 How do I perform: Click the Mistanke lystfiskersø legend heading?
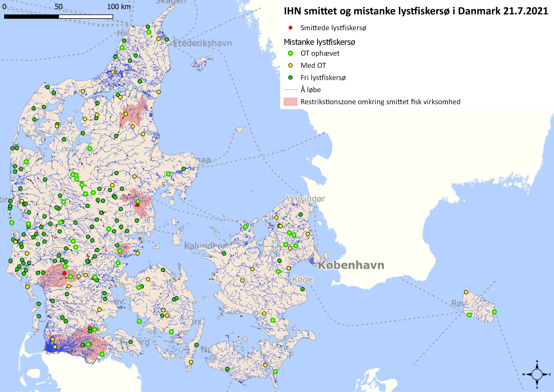[x=319, y=42]
